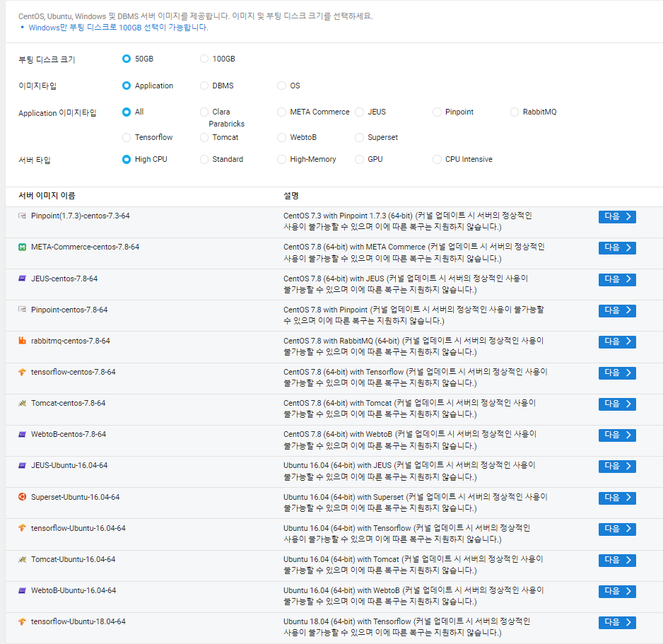Click 다음 for Pinpoint(1.7.3)-centos-7.3-64
The width and height of the screenshot is (663, 644).
[x=617, y=216]
